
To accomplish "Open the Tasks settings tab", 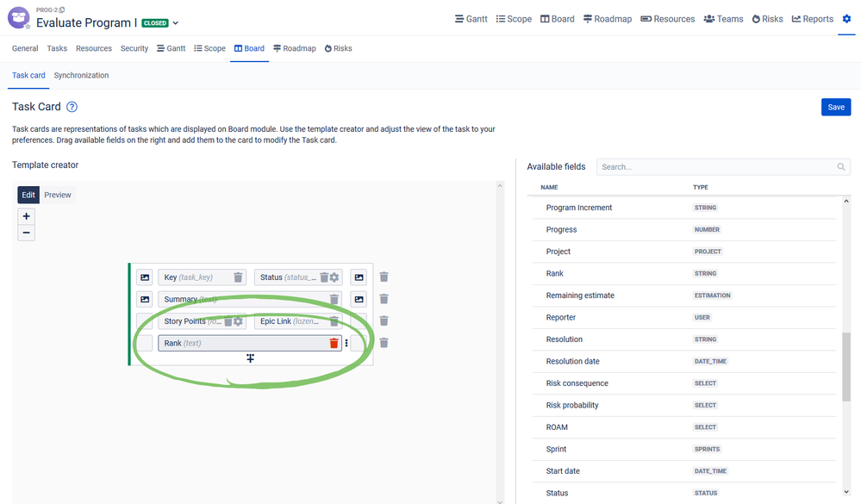I will tap(57, 48).
